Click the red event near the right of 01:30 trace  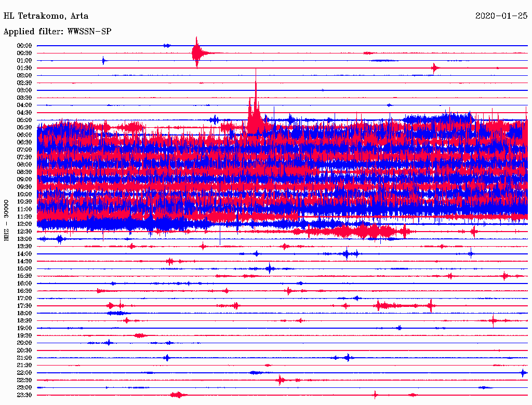coord(434,68)
